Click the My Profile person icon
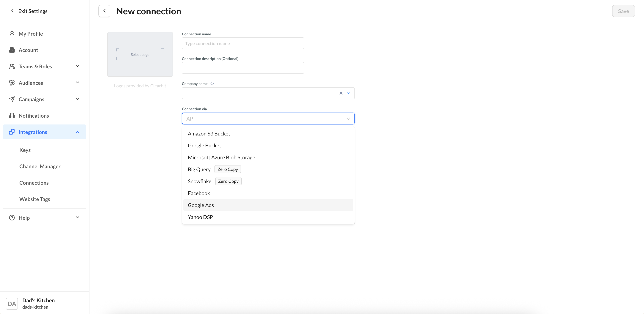 pyautogui.click(x=12, y=34)
